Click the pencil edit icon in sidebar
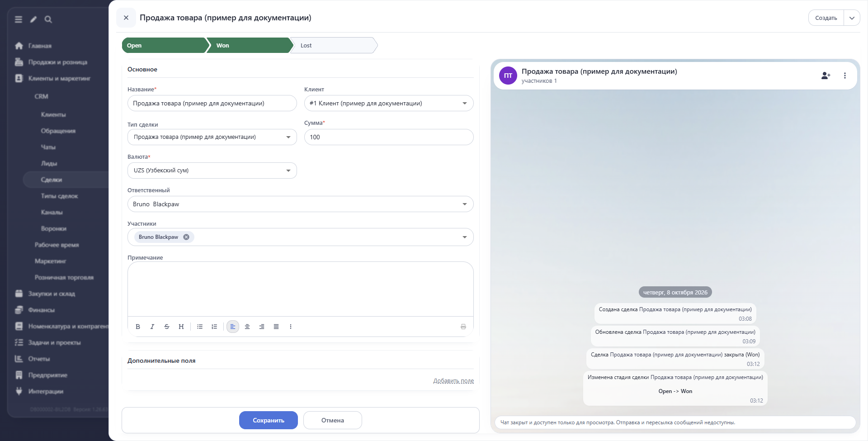The image size is (868, 441). (33, 19)
